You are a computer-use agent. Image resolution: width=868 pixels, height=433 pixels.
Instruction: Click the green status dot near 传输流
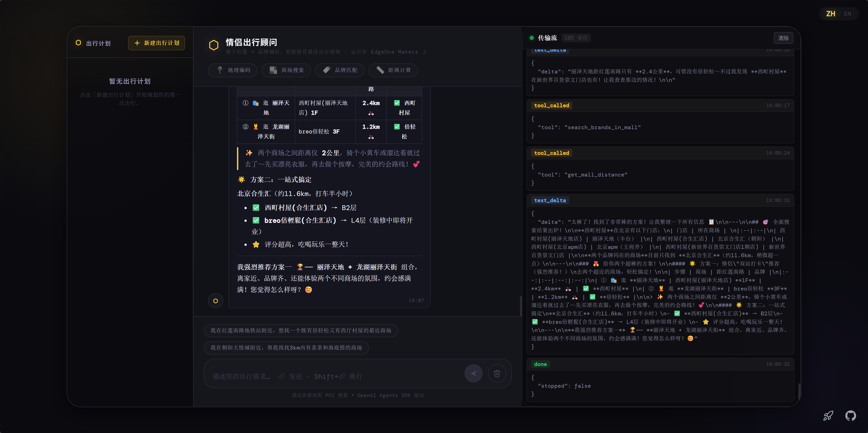pos(532,38)
